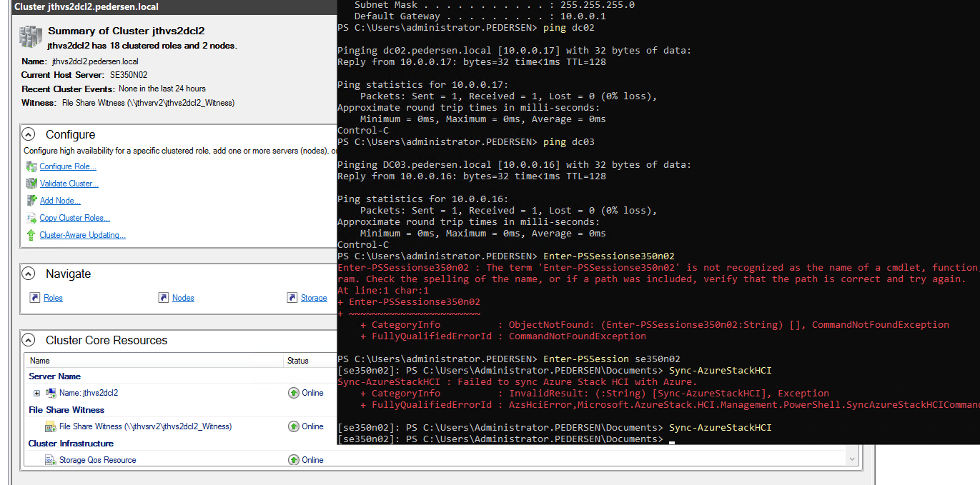Select the Storage Qos Resource icon
The width and height of the screenshot is (980, 485).
[x=50, y=459]
